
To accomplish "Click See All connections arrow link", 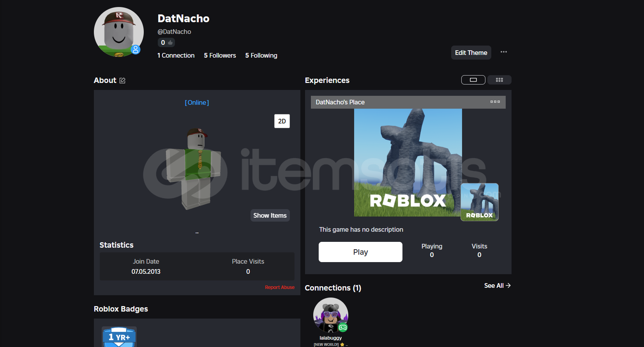I will pyautogui.click(x=497, y=285).
